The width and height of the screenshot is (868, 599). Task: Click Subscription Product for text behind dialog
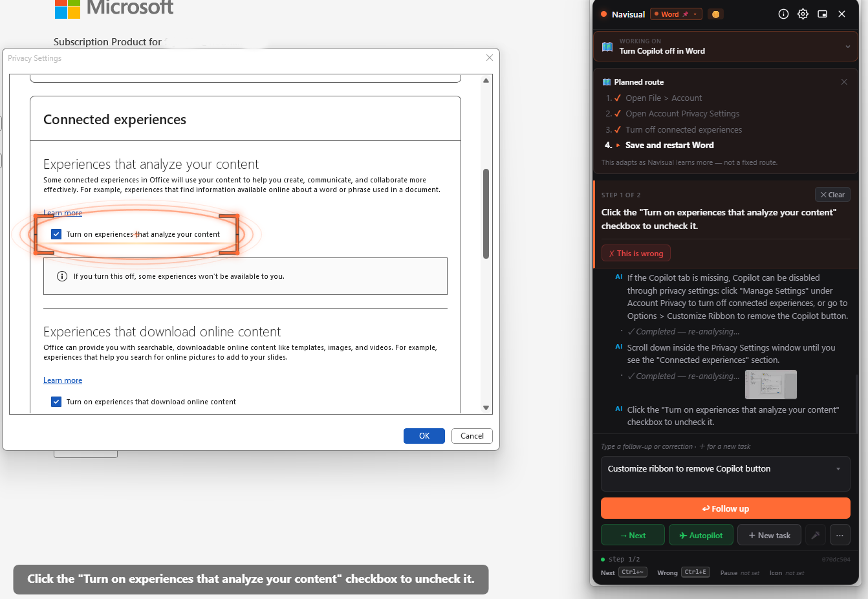(107, 42)
